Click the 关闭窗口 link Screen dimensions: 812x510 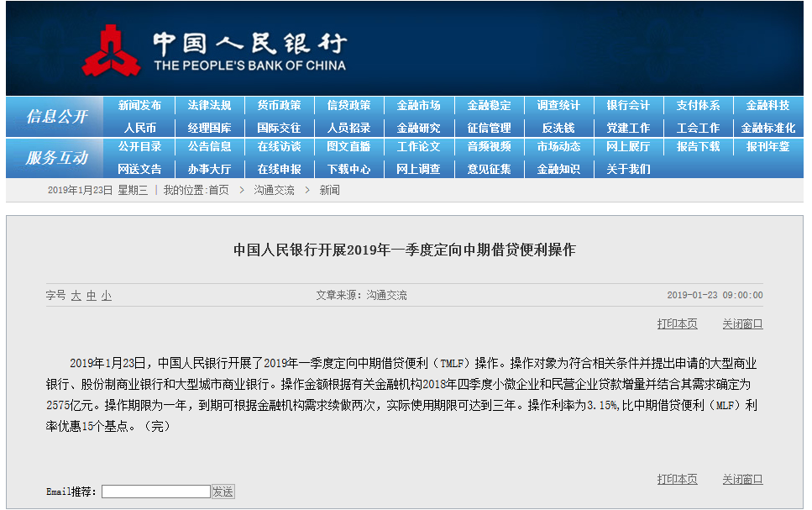coord(741,323)
